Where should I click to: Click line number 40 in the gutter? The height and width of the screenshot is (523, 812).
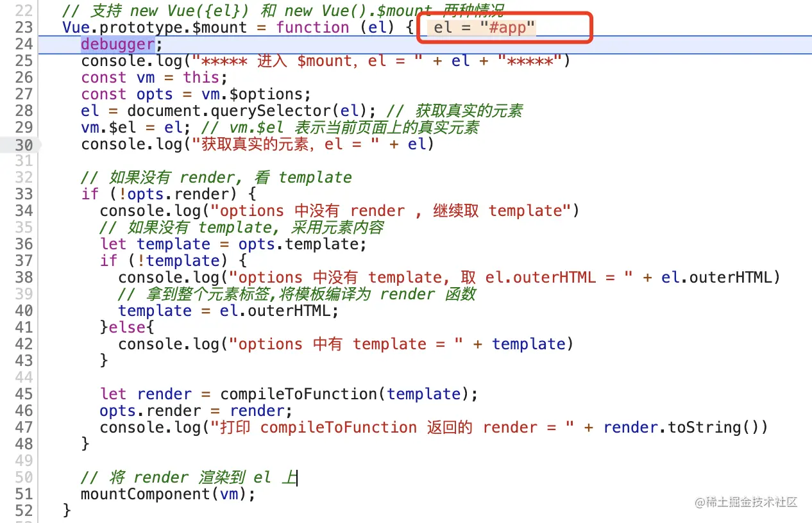24,311
